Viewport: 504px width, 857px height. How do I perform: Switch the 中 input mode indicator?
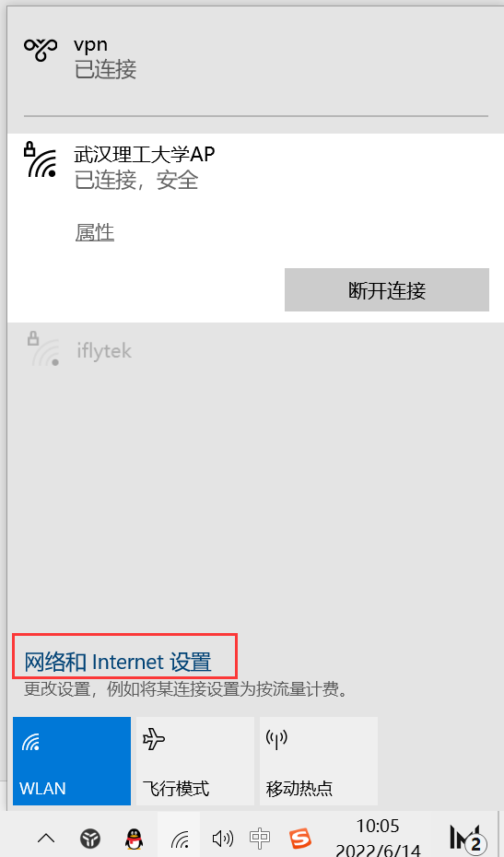pos(260,838)
